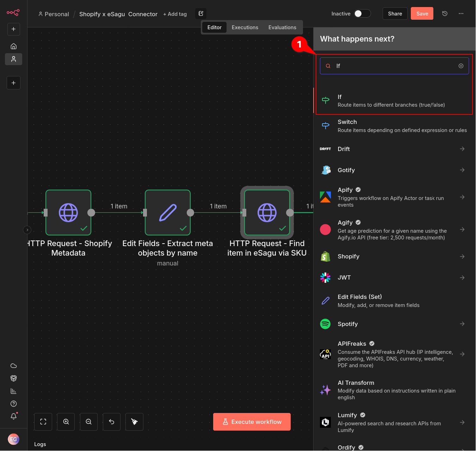Viewport: 476px width, 451px height.
Task: Open the box-shaped templates icon in the sidebar
Action: point(13,378)
